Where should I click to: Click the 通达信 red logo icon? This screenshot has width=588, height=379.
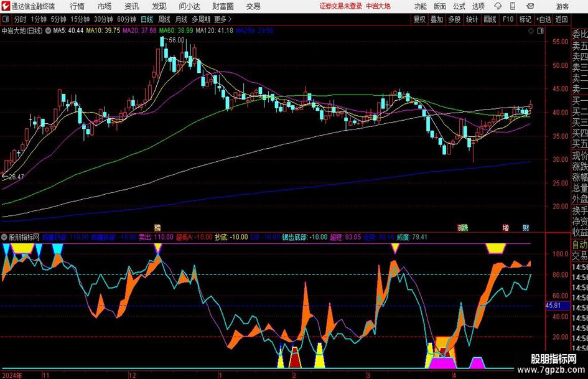6,6
